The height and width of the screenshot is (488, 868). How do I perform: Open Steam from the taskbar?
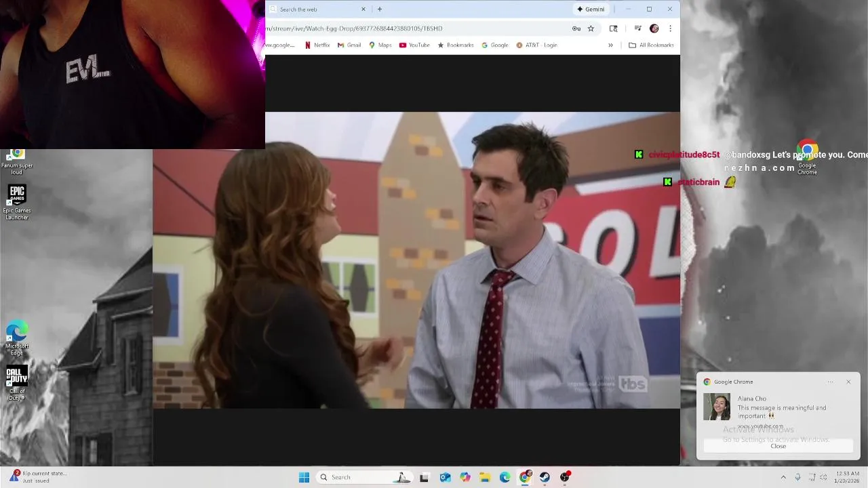(545, 477)
